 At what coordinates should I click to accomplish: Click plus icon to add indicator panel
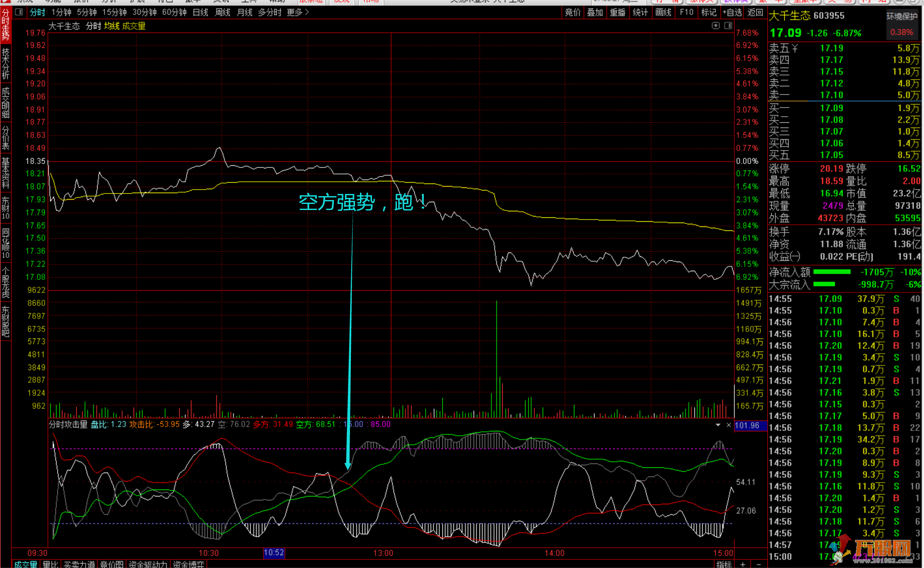[743, 564]
